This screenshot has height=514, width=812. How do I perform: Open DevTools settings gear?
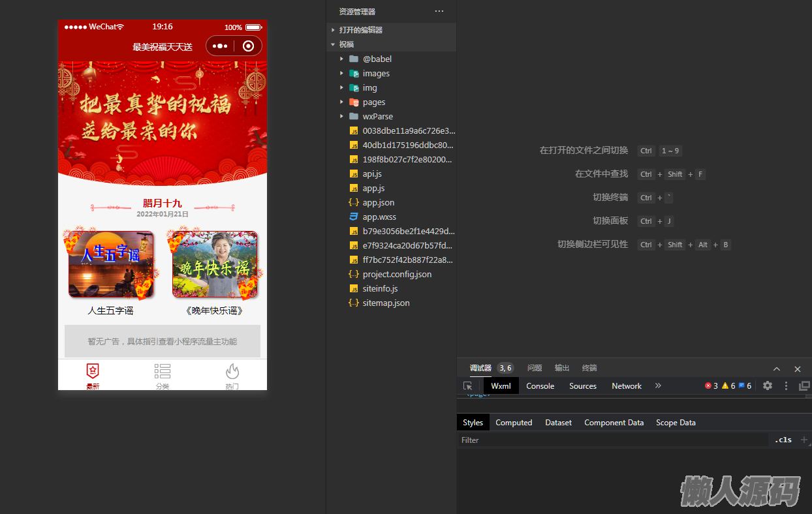768,385
